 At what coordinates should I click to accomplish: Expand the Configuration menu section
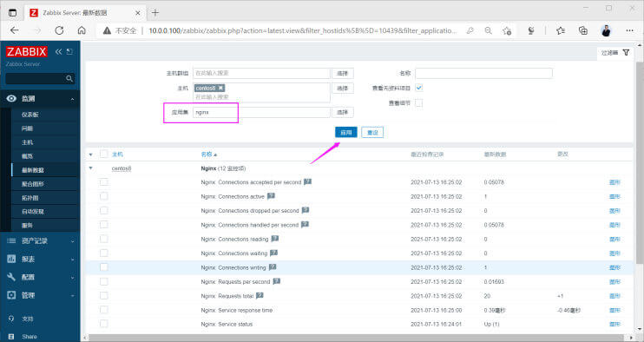tap(40, 277)
